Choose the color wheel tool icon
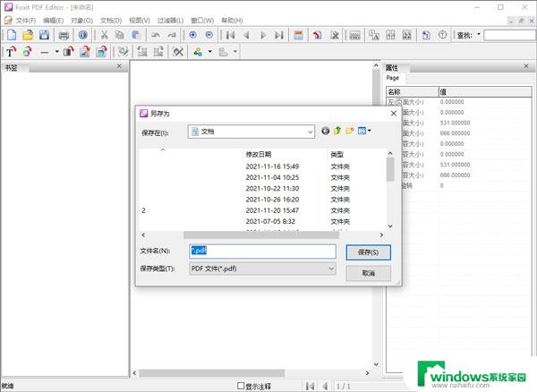Image resolution: width=537 pixels, height=392 pixels. pyautogui.click(x=28, y=52)
